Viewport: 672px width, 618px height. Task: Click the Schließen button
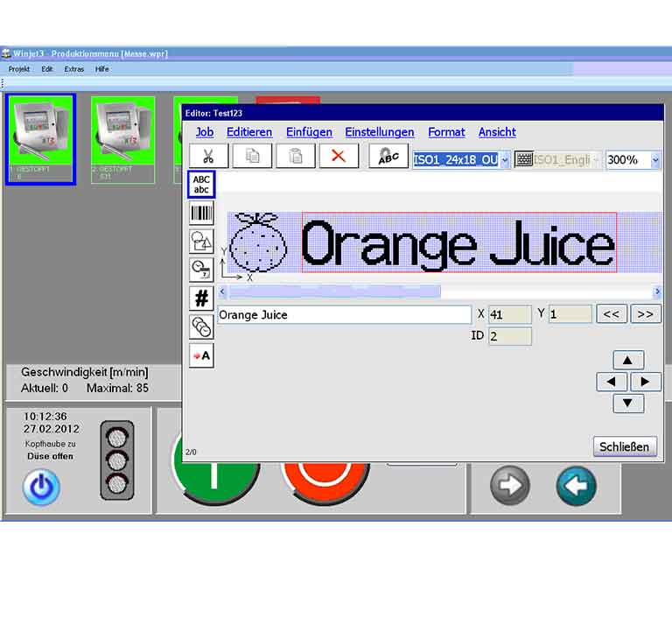[624, 446]
